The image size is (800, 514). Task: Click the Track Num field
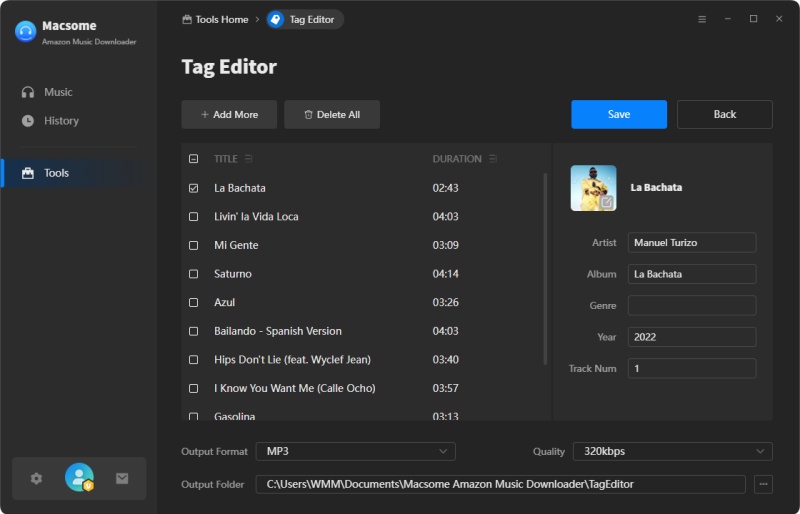click(x=692, y=368)
